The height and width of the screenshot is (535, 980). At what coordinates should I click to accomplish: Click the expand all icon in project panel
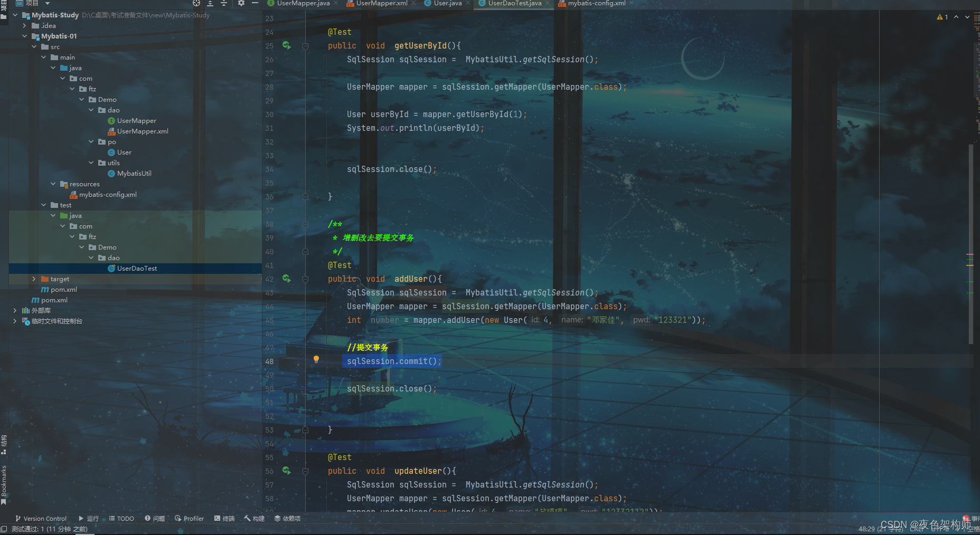pos(210,3)
